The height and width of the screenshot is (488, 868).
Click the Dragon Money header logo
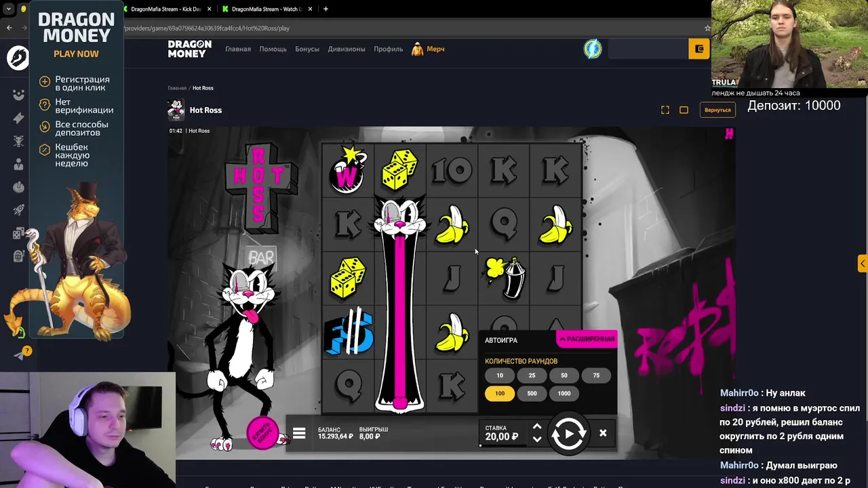coord(190,49)
